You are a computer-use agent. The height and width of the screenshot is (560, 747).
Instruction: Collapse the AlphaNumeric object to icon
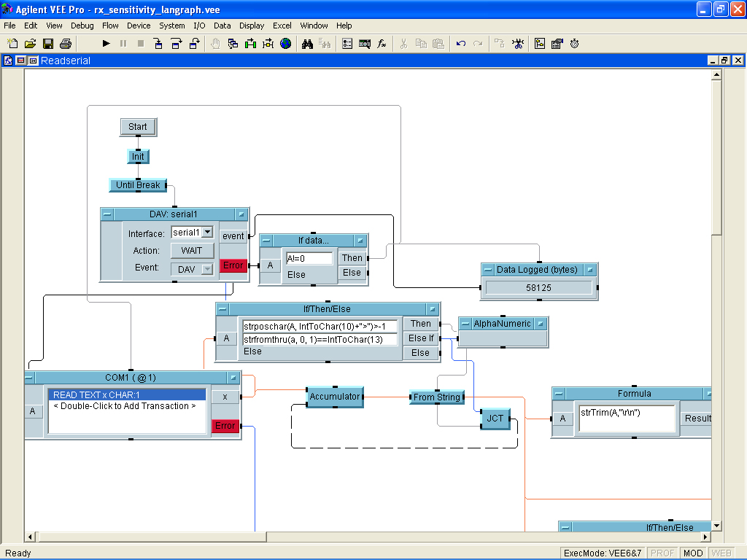click(x=465, y=324)
